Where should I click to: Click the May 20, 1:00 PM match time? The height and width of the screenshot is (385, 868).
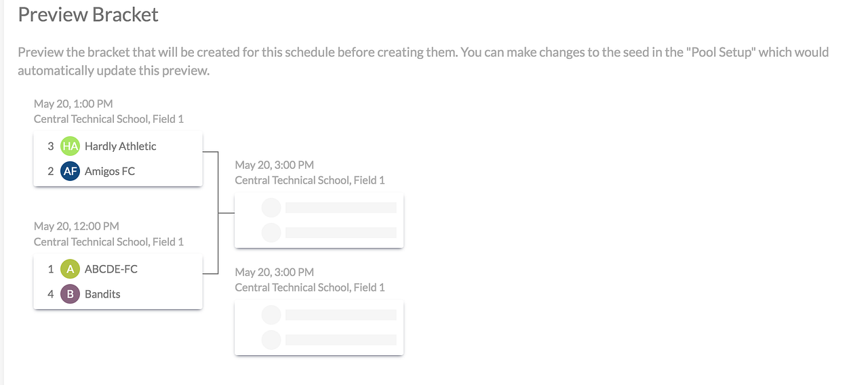click(73, 104)
